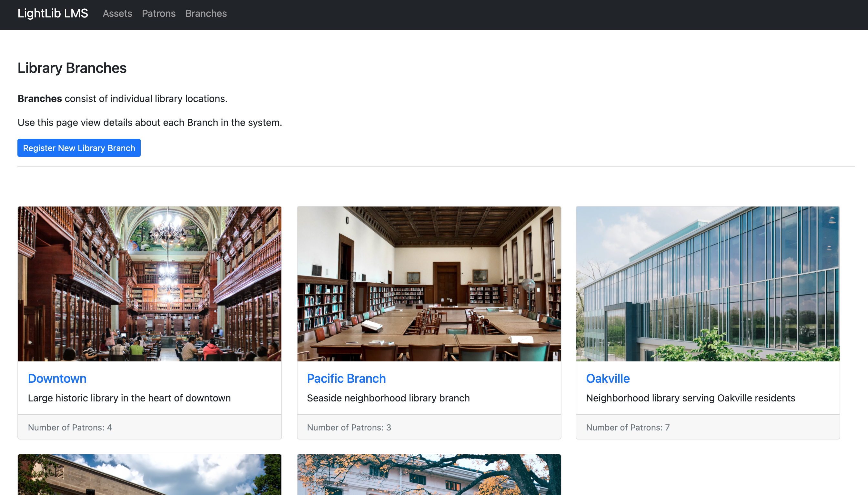
Task: Go to the Branches nav item
Action: pos(206,13)
